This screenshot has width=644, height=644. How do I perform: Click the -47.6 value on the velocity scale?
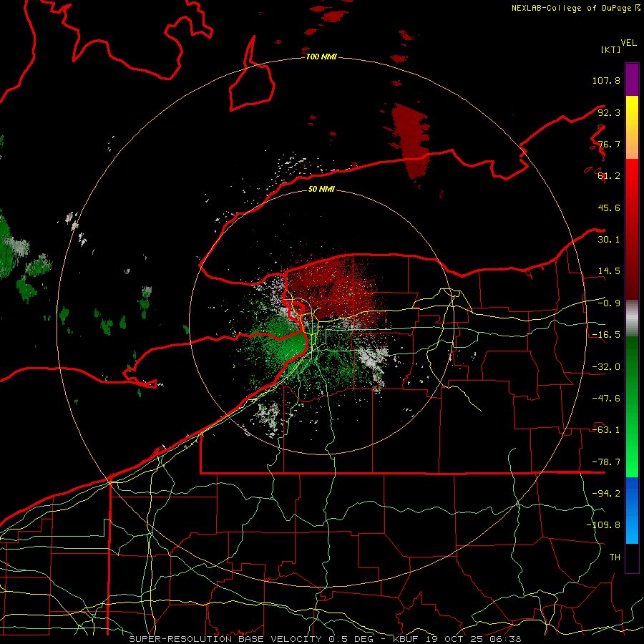click(x=606, y=399)
